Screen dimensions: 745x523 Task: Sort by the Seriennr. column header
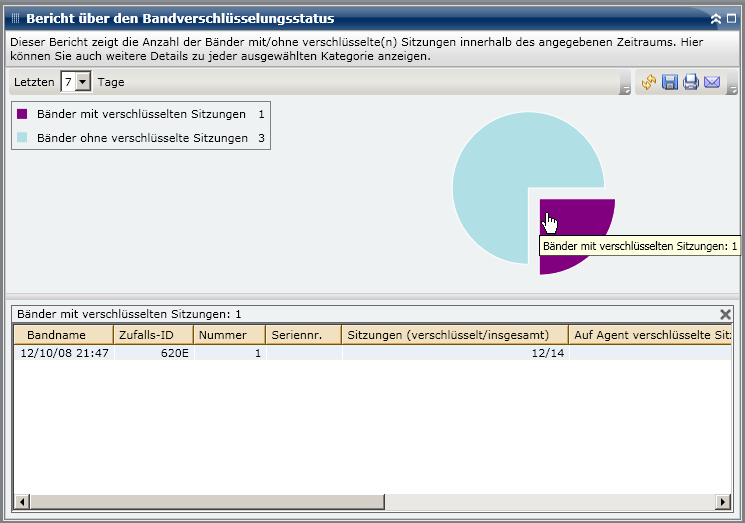(304, 335)
